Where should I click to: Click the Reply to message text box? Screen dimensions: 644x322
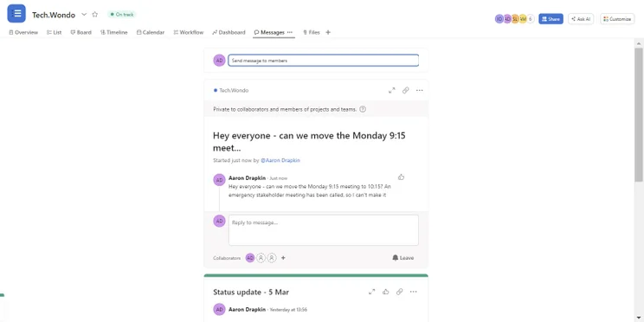(x=323, y=230)
